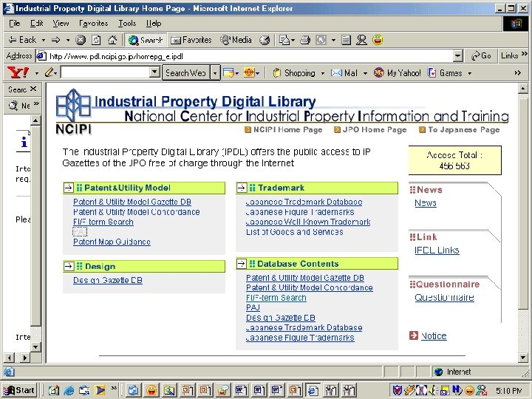Click the arrow icon beside Patent & Utility Model
The height and width of the screenshot is (399, 532).
click(x=69, y=188)
